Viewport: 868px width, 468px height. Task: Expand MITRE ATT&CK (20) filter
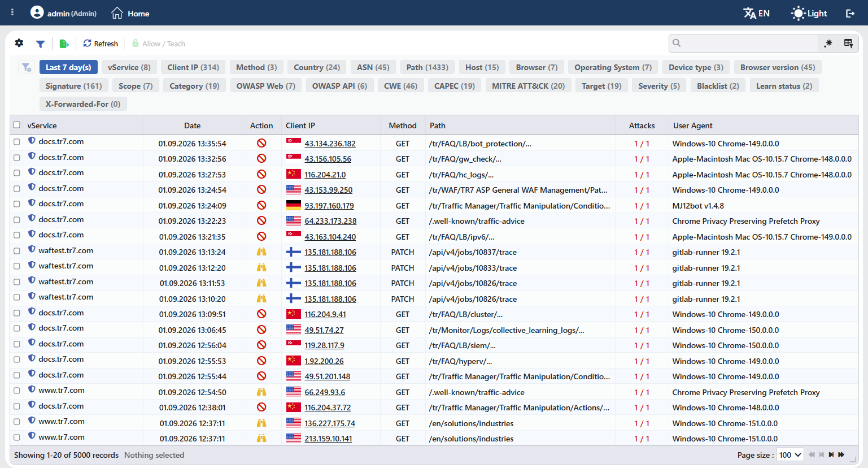(528, 86)
